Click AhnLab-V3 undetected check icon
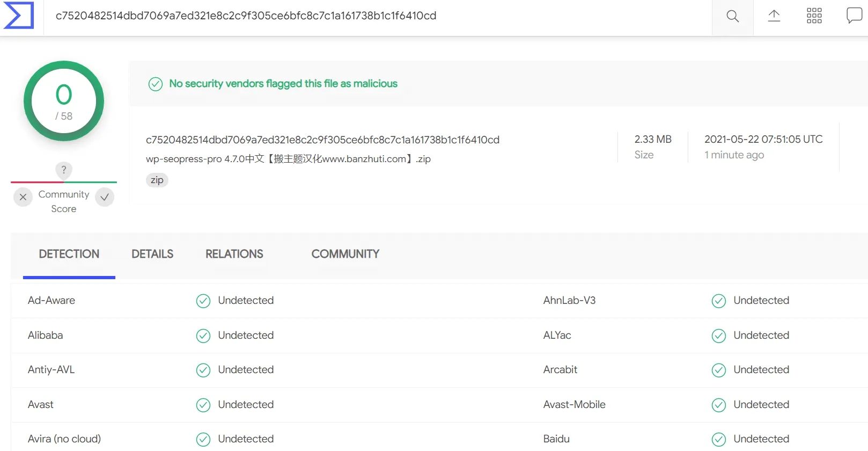The image size is (868, 451). [x=719, y=301]
